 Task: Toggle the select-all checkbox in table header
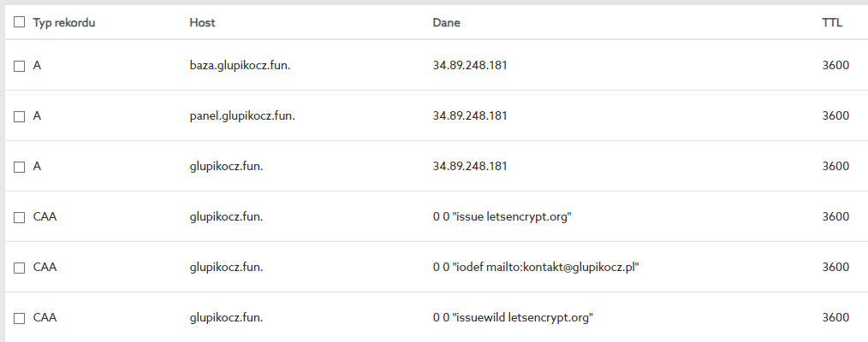[x=20, y=23]
